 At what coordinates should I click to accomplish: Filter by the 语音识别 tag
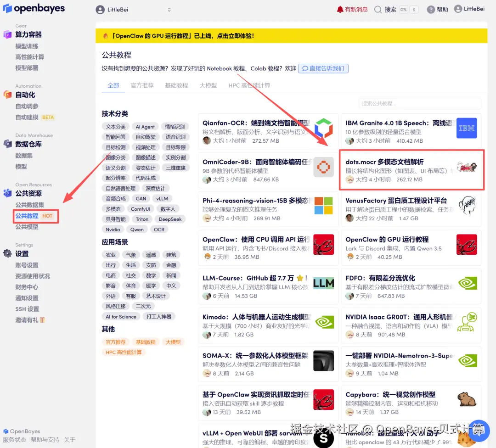[175, 137]
